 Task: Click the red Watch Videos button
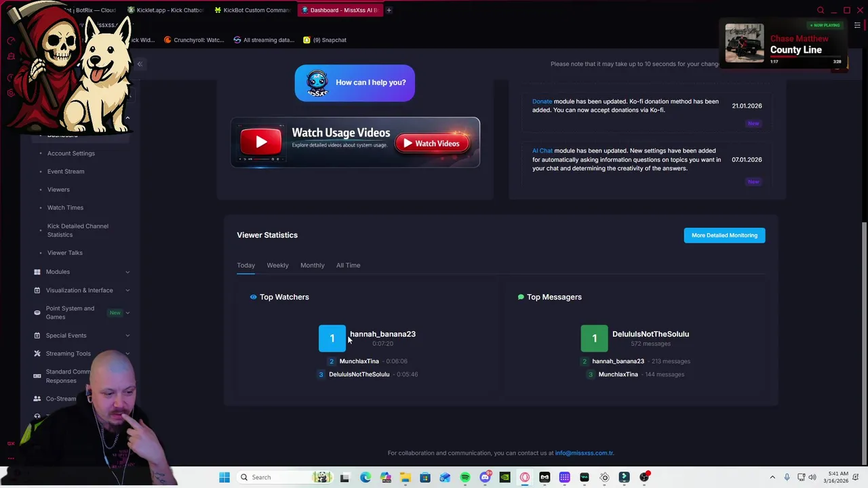[x=432, y=143]
